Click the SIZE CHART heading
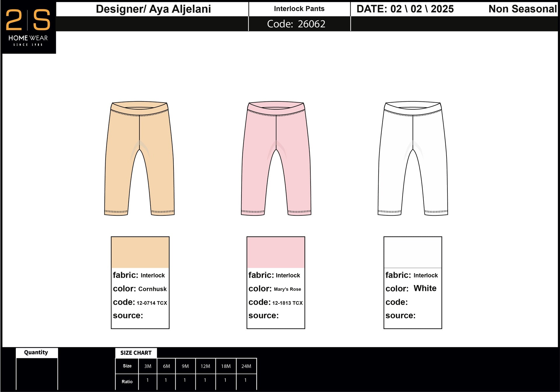 (x=136, y=353)
